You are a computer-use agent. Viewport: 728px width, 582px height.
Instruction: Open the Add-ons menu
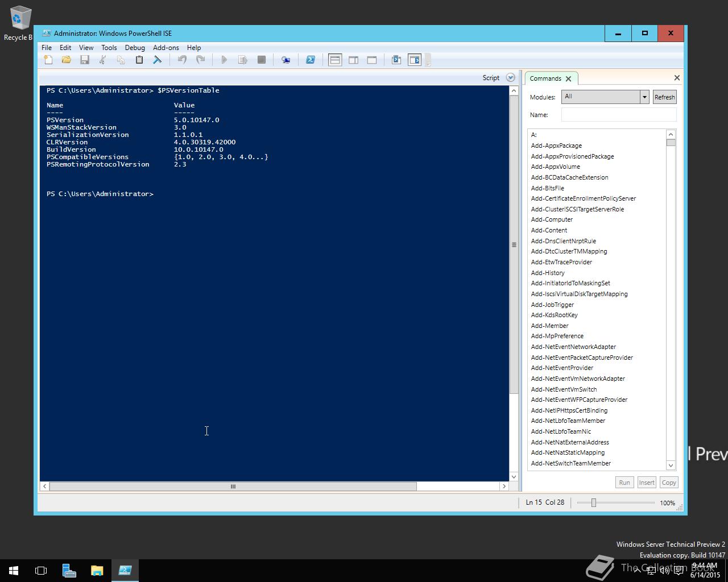(166, 48)
